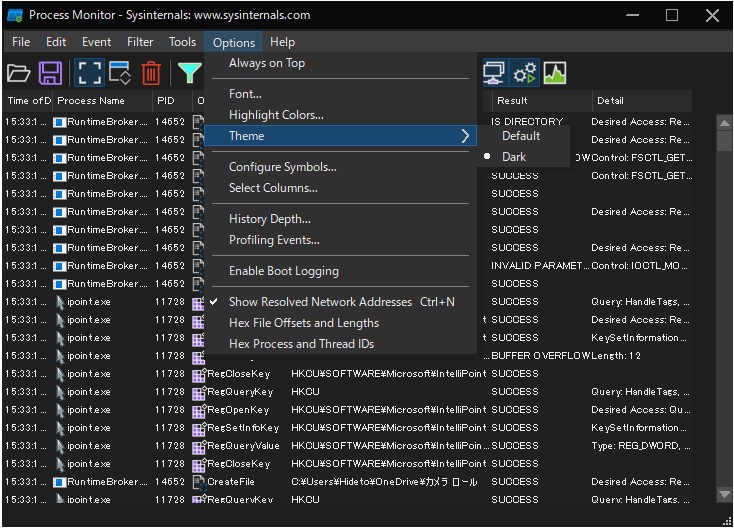Viewport: 734px width, 528px height.
Task: Select the Default theme
Action: (521, 136)
